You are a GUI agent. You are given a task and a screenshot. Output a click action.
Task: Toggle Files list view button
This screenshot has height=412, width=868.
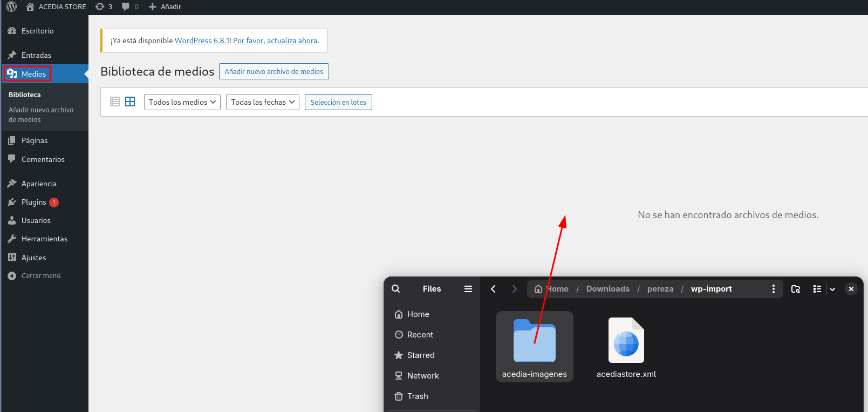click(x=817, y=289)
